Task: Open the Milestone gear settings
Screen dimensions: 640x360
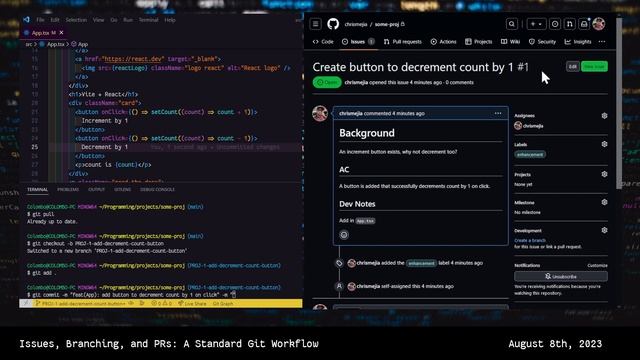Action: [x=604, y=202]
